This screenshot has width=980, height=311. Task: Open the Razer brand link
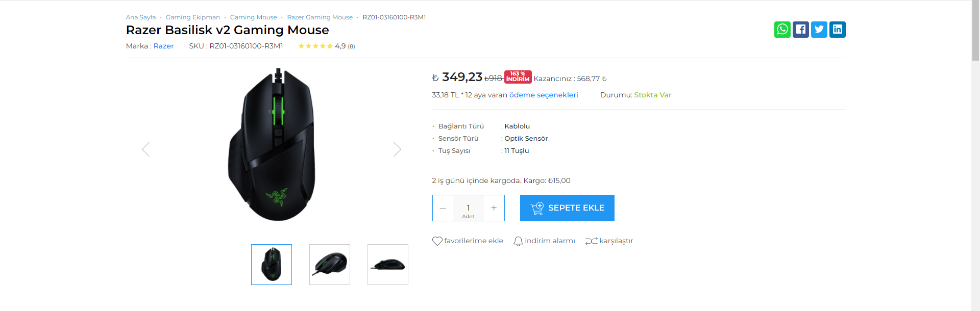pyautogui.click(x=164, y=46)
